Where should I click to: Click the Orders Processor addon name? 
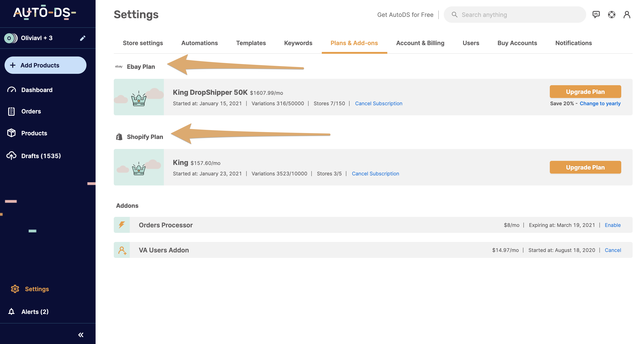166,225
